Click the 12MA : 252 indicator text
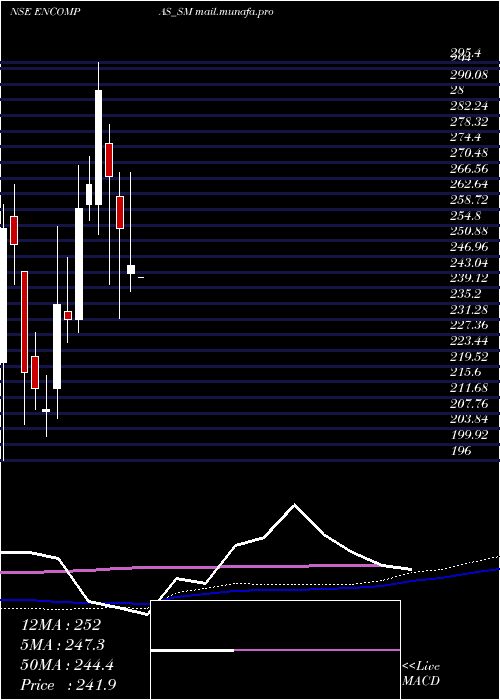This screenshot has height=700, width=500. click(x=61, y=625)
